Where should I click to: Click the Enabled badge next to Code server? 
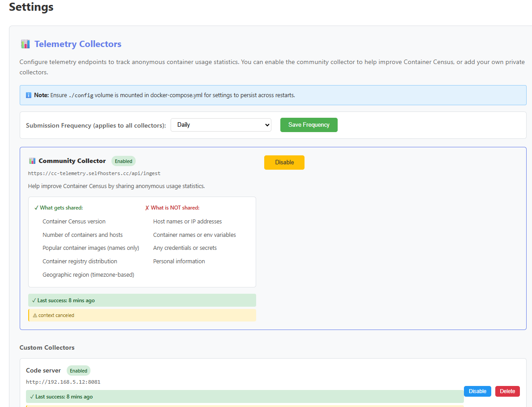point(78,371)
